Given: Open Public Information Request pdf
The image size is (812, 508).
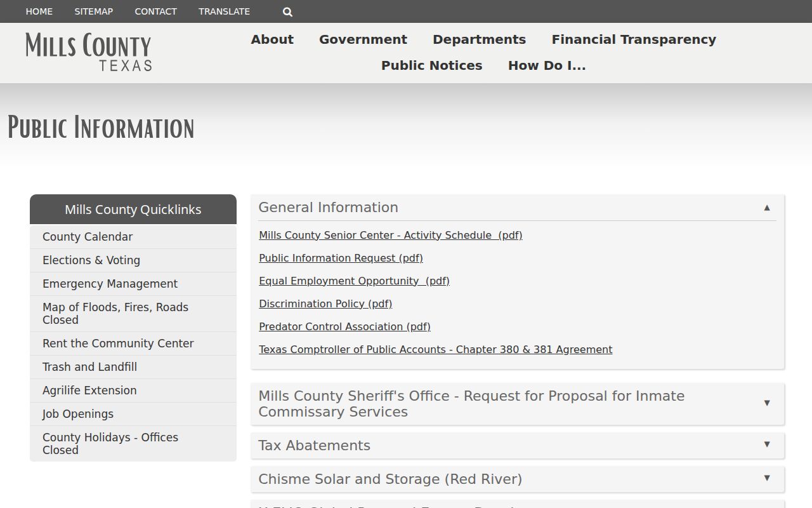Looking at the screenshot, I should [341, 258].
